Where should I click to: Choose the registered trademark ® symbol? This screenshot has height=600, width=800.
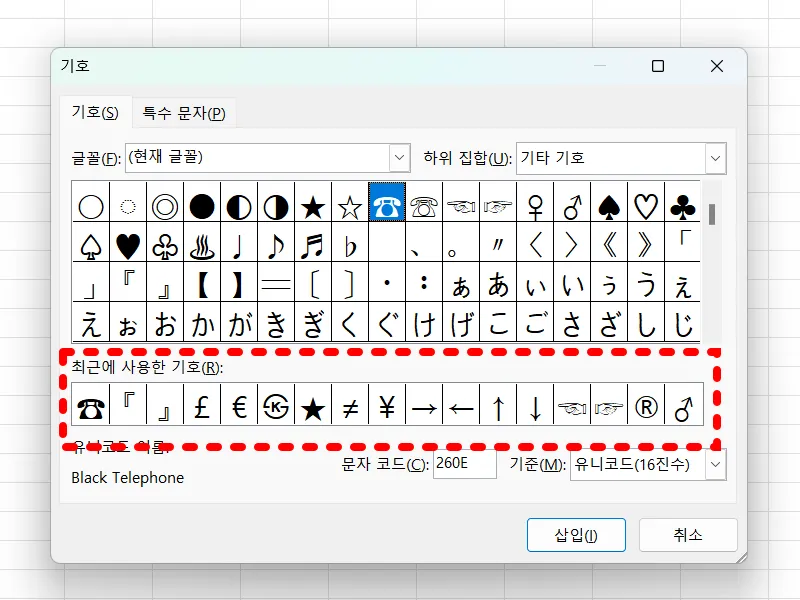coord(646,404)
